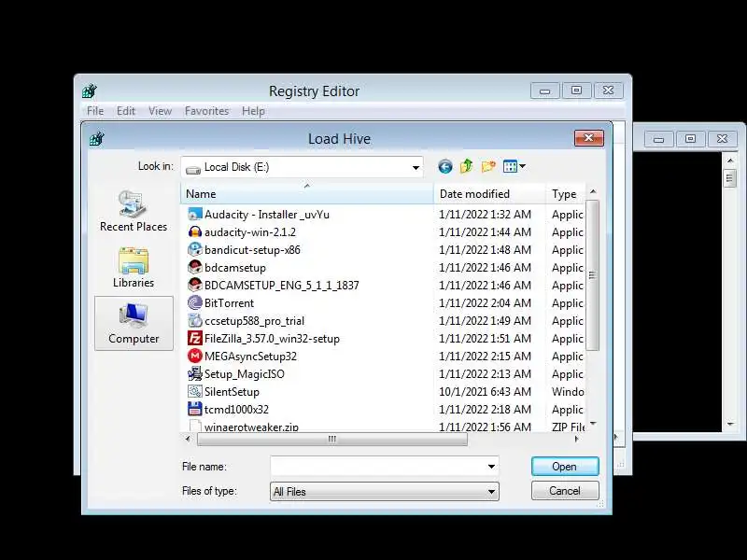Expand the Look in drive dropdown

tap(416, 167)
